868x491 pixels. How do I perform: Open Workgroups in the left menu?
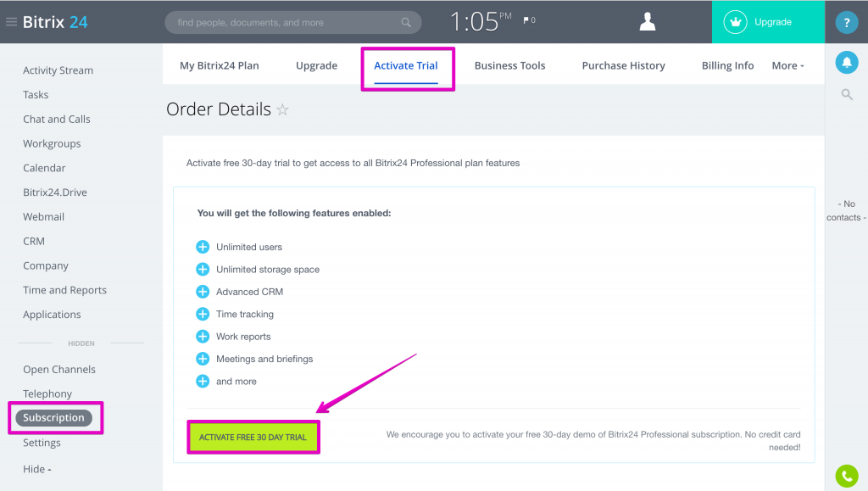pos(52,143)
